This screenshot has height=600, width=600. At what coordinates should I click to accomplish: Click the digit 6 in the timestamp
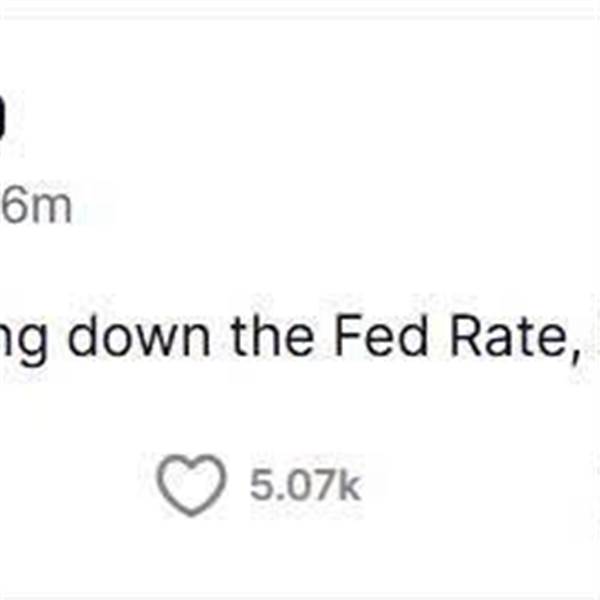pos(15,207)
